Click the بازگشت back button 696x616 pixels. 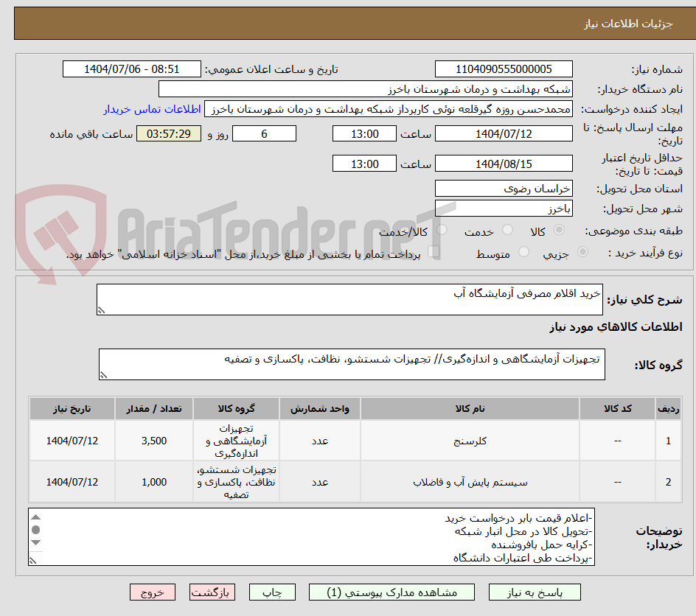[x=212, y=592]
